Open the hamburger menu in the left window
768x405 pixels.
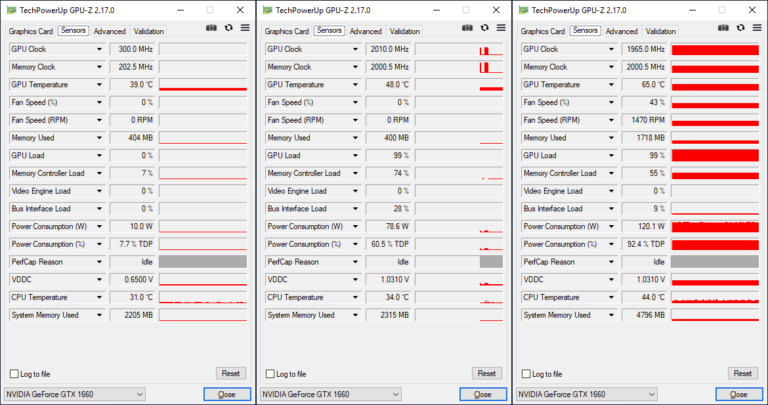pos(243,28)
